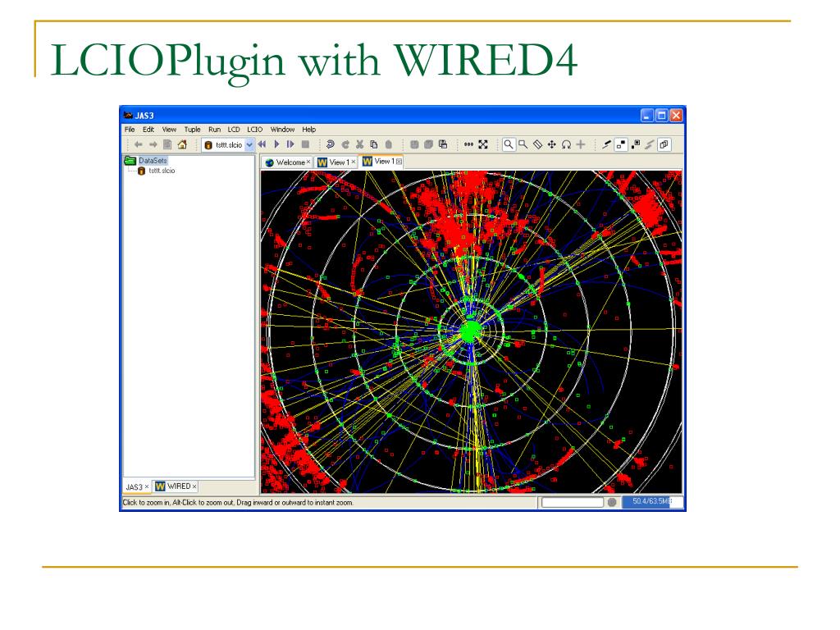Image resolution: width=840 pixels, height=630 pixels.
Task: Close the active View 1 tab
Action: [399, 162]
